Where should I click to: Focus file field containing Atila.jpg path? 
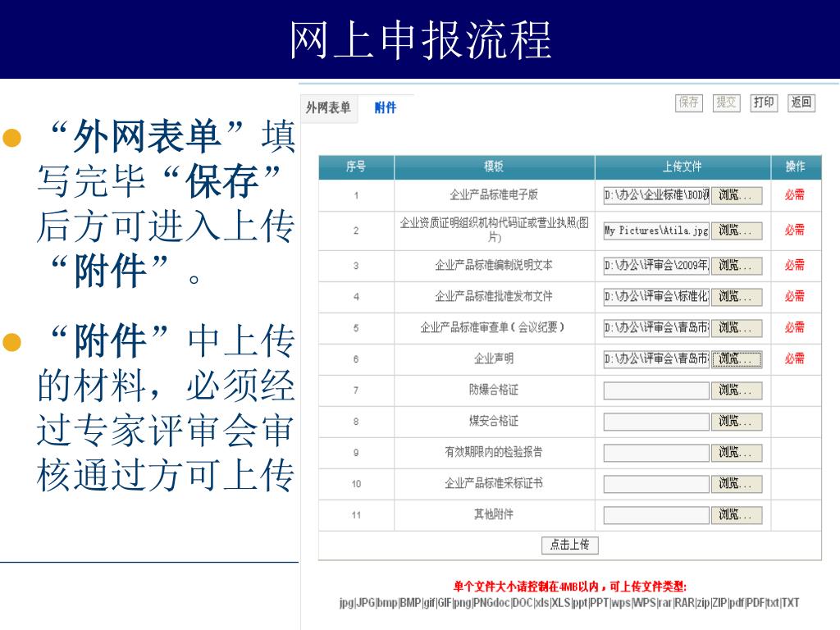click(656, 231)
